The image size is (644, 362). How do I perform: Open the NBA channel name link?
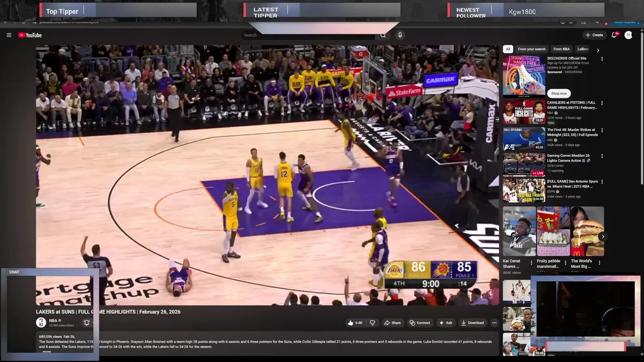point(53,321)
